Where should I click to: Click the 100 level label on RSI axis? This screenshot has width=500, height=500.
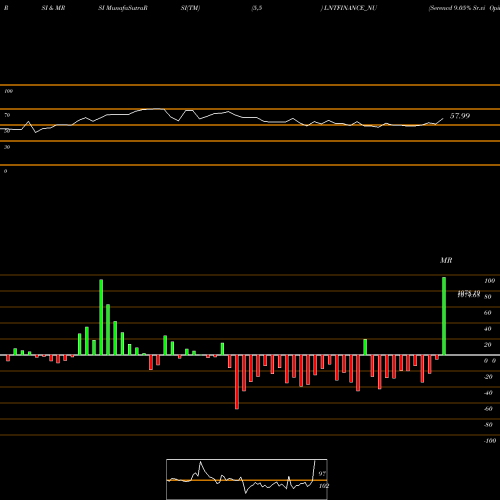pyautogui.click(x=8, y=91)
